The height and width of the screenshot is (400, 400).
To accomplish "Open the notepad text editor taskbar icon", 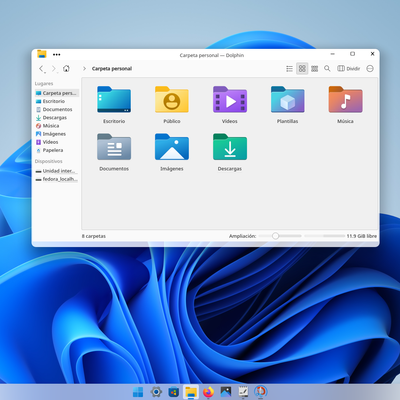I will point(243,392).
